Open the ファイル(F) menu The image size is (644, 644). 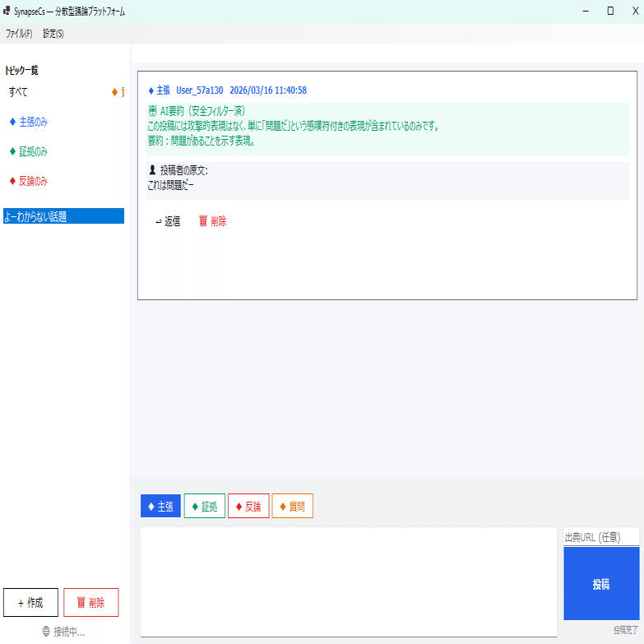(x=19, y=34)
